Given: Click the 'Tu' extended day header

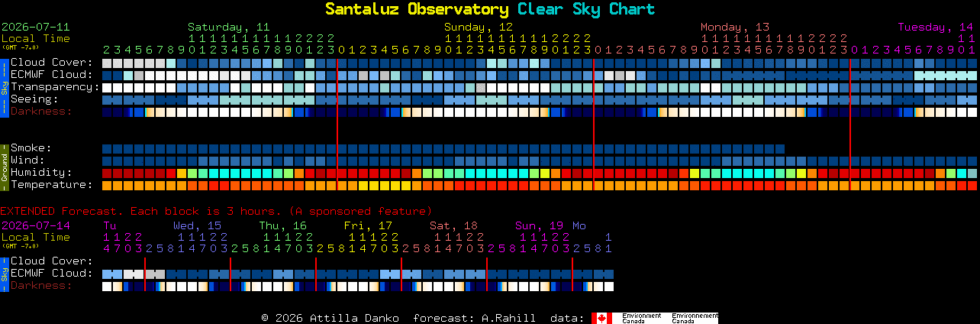Looking at the screenshot, I should pyautogui.click(x=109, y=225).
